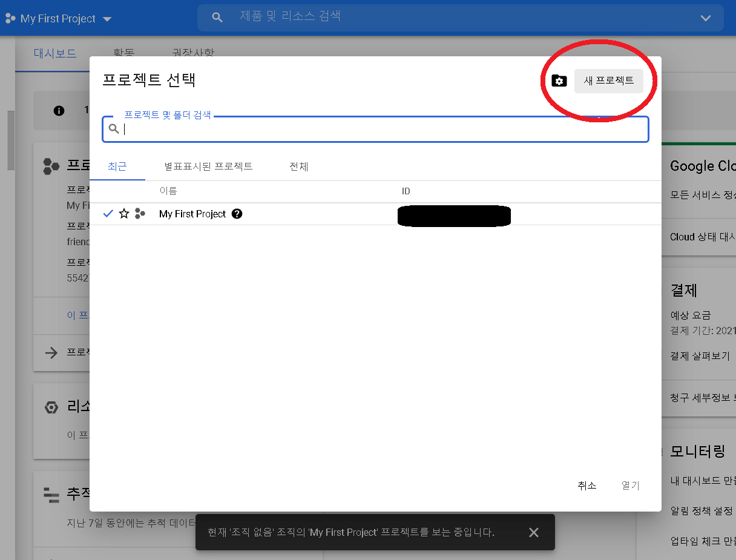This screenshot has width=736, height=560.
Task: Open 알림 정책 설정 link in monitoring
Action: pyautogui.click(x=703, y=511)
